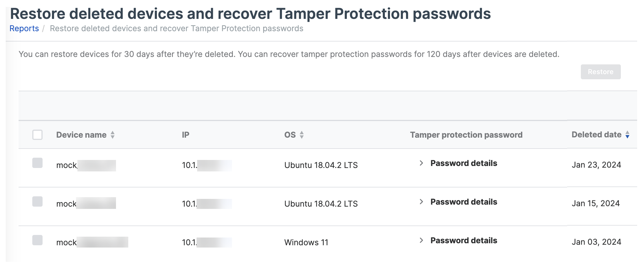Screen dimensions: 644x267
Task: Click the Restore button
Action: click(601, 72)
